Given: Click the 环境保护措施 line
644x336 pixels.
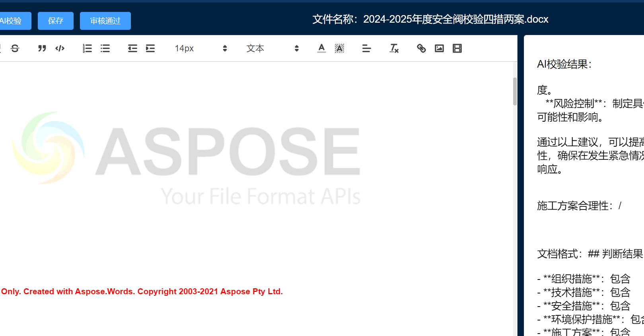Looking at the screenshot, I should [590, 320].
